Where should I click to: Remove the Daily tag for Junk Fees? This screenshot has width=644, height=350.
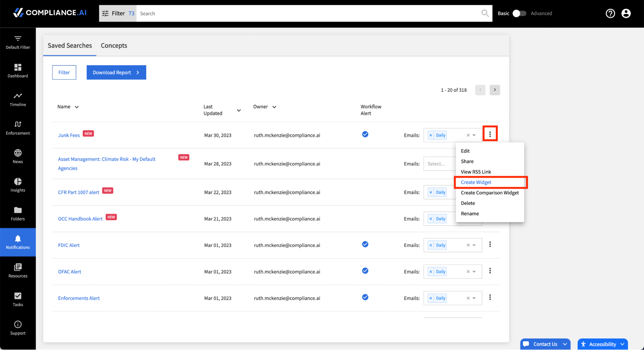point(431,135)
